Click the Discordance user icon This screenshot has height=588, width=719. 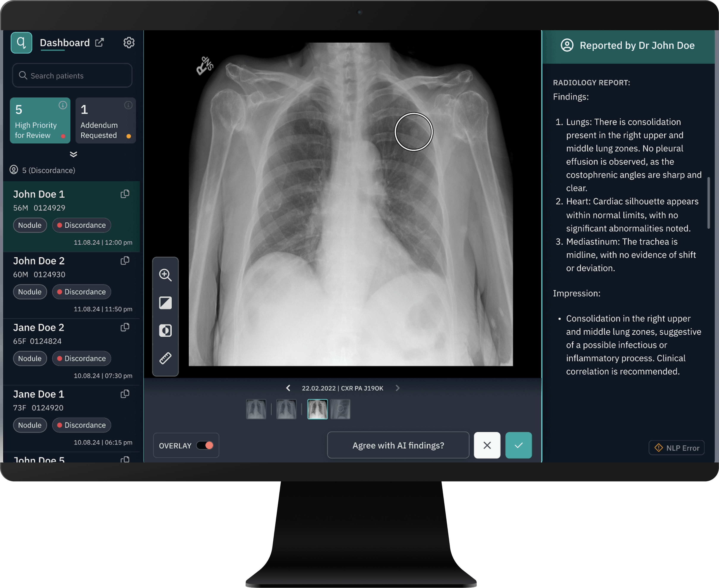pyautogui.click(x=14, y=170)
